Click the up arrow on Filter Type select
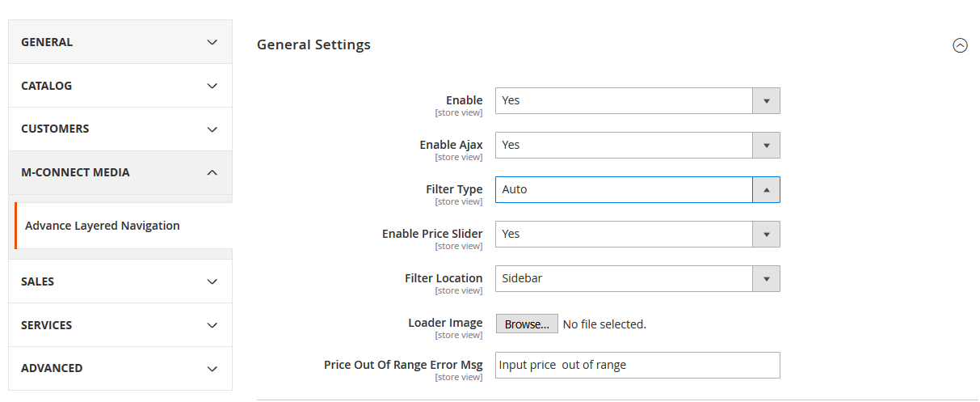 pyautogui.click(x=766, y=189)
